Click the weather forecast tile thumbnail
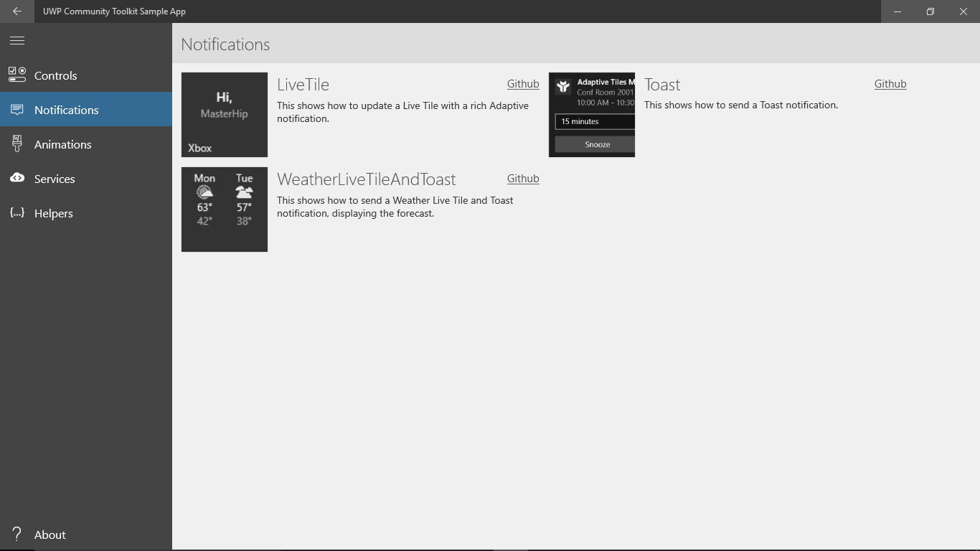The width and height of the screenshot is (980, 551). [225, 209]
